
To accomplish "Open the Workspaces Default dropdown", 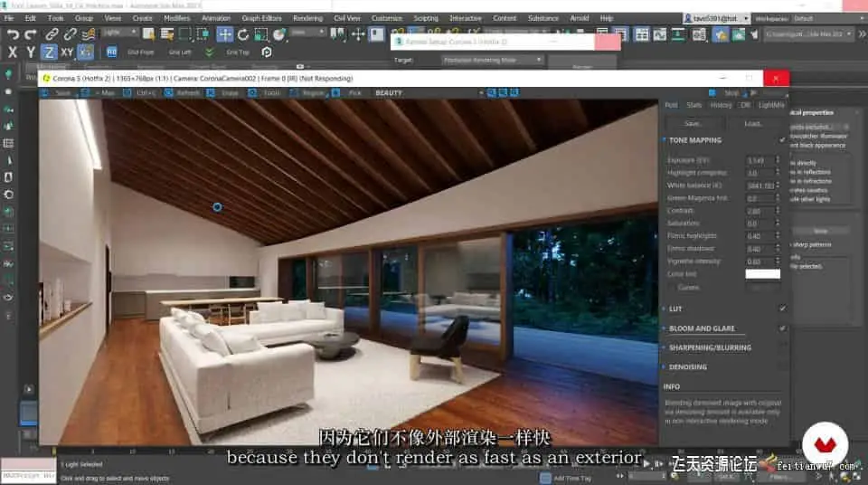I will pyautogui.click(x=829, y=18).
